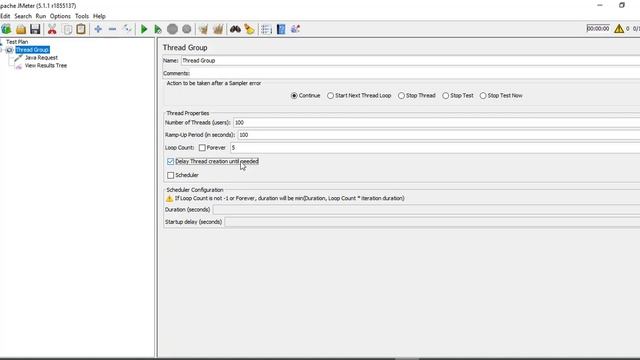Enable the Scheduler checkbox

[171, 175]
